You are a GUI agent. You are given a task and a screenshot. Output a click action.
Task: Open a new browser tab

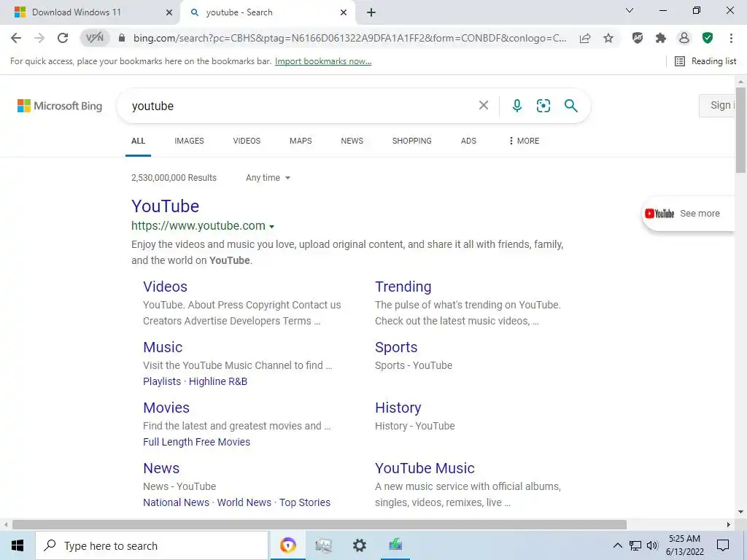pyautogui.click(x=371, y=12)
